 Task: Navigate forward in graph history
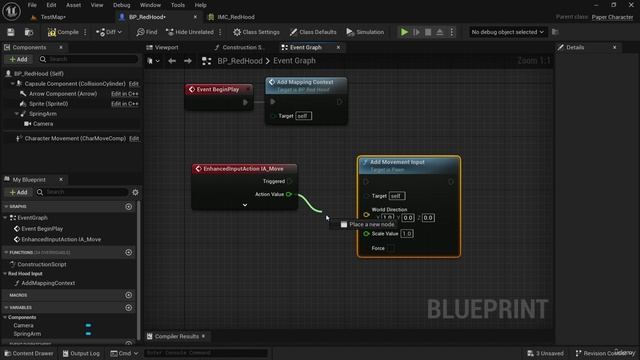188,61
